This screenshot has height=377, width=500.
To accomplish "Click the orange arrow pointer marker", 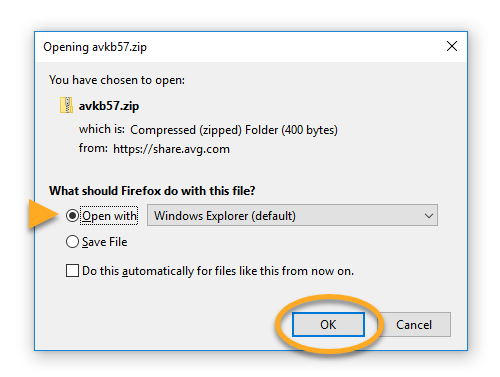I will pos(43,214).
